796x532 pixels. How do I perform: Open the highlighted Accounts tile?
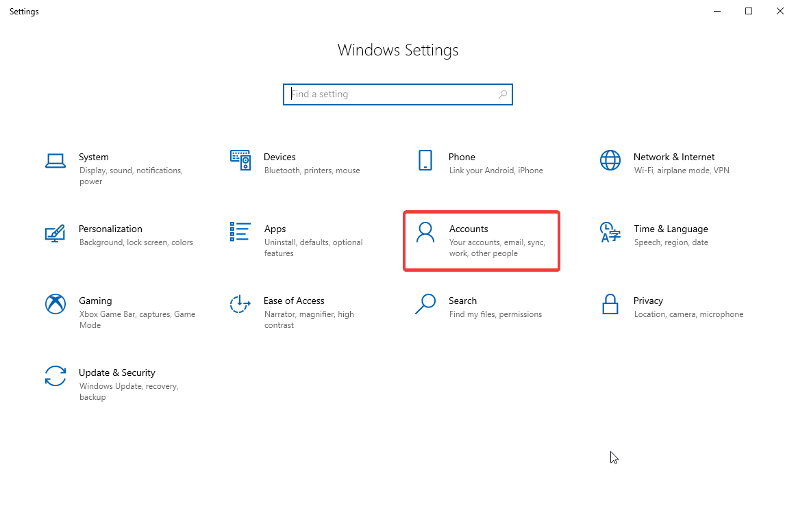[482, 241]
